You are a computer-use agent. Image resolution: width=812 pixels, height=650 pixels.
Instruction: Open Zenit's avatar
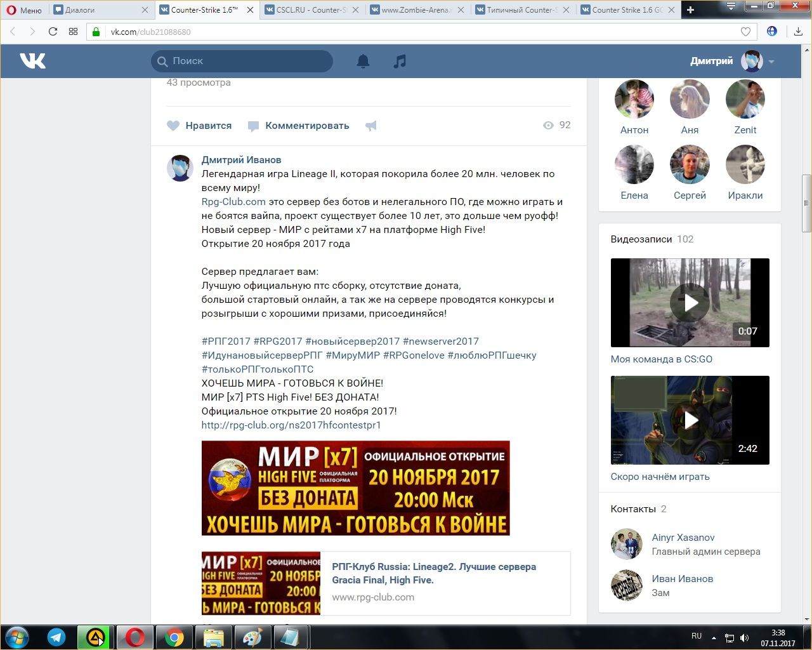point(745,99)
